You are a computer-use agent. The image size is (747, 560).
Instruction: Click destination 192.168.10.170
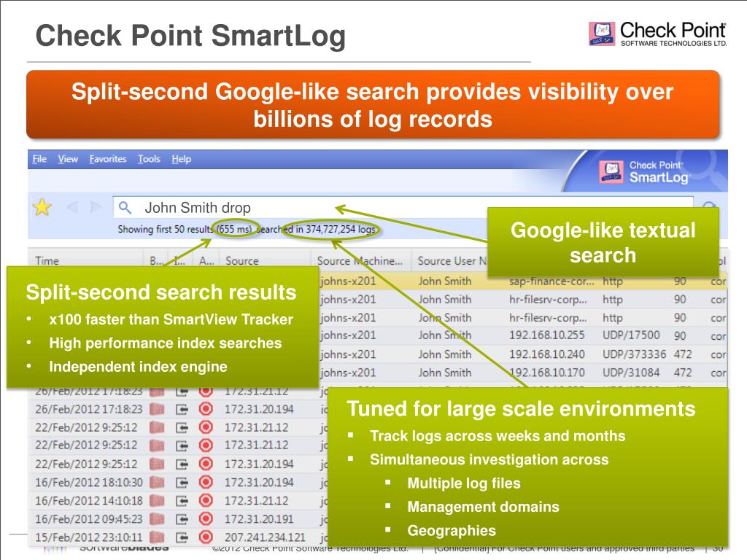(x=546, y=373)
